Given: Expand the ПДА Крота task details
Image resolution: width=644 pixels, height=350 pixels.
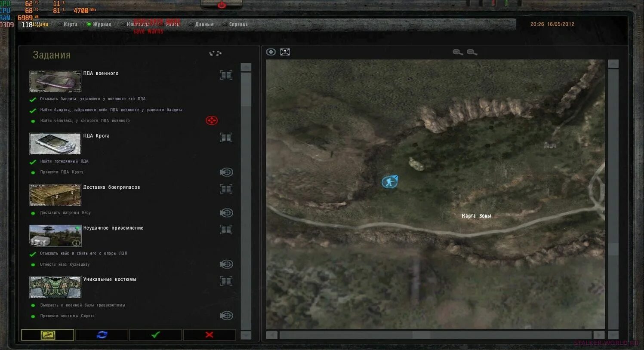Looking at the screenshot, I should [x=226, y=138].
